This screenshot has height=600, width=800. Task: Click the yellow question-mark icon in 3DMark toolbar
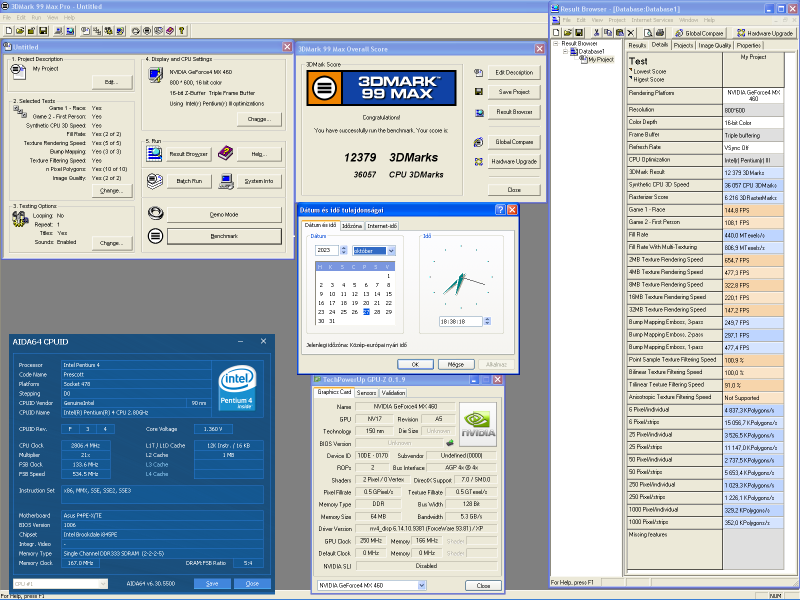(x=182, y=31)
